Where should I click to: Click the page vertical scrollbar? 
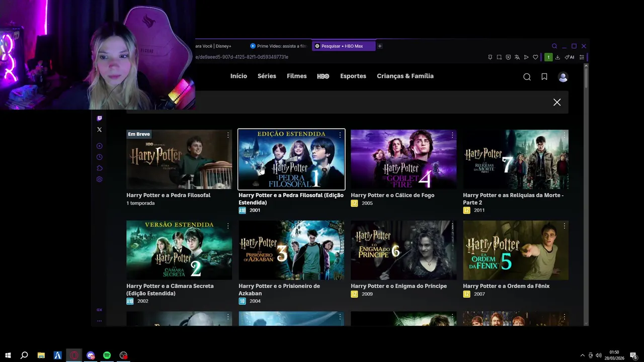[586, 78]
